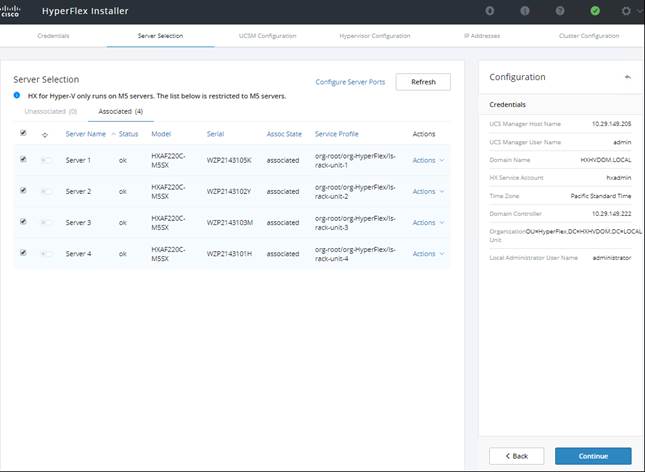
Task: Sort by the Serial column header
Action: (215, 134)
